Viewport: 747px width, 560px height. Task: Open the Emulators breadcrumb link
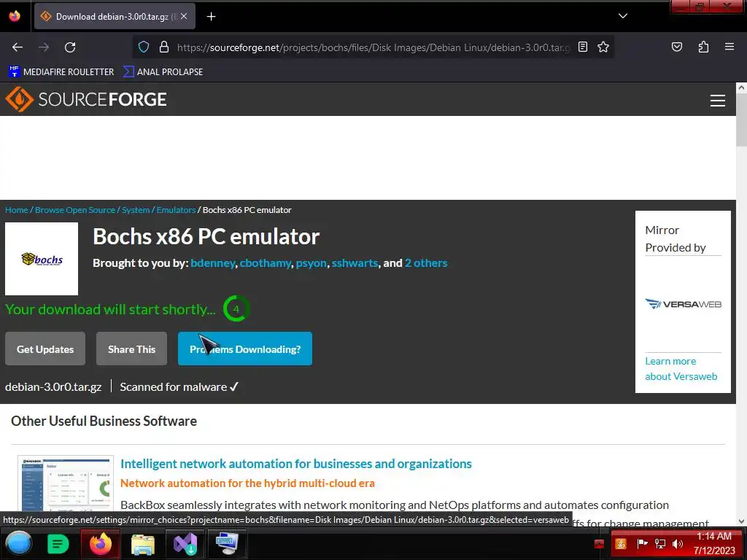[177, 210]
